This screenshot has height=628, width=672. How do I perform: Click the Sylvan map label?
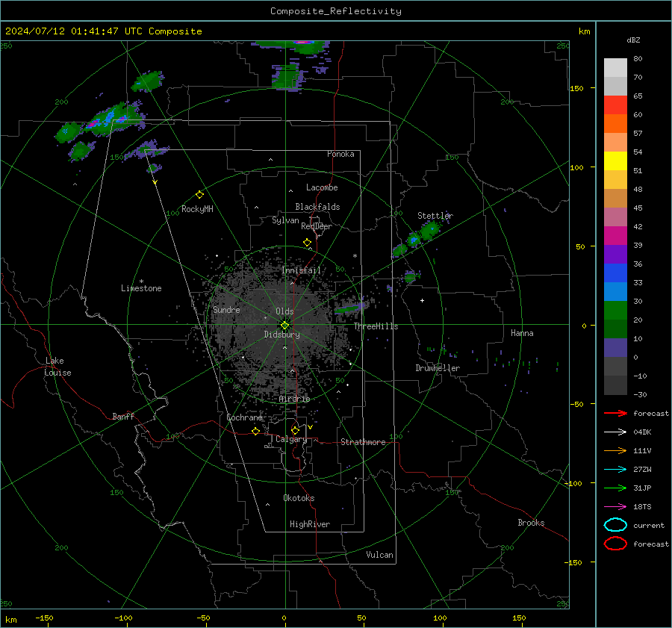click(285, 220)
